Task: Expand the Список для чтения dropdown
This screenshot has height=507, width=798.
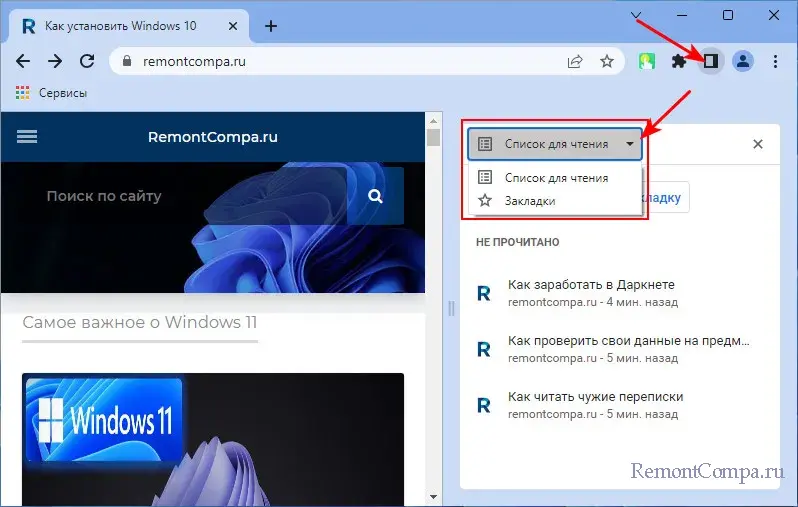Action: click(x=555, y=144)
